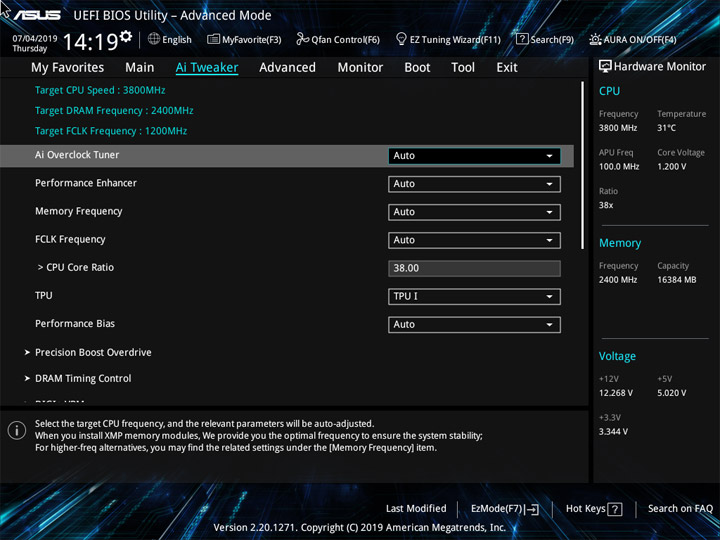Click the Search question-mark icon
Screen dimensions: 720x540
522,39
